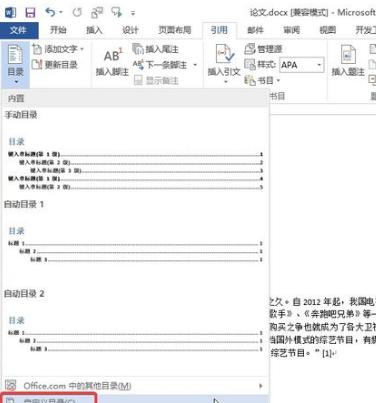Switch to the 页面布局 tab
Screen dimensions: 376x403
[x=174, y=30]
